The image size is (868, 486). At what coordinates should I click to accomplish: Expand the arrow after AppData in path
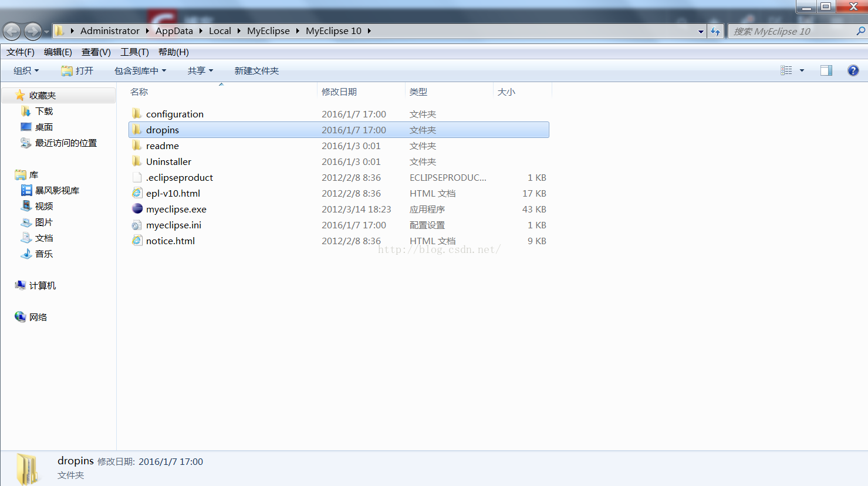coord(201,31)
